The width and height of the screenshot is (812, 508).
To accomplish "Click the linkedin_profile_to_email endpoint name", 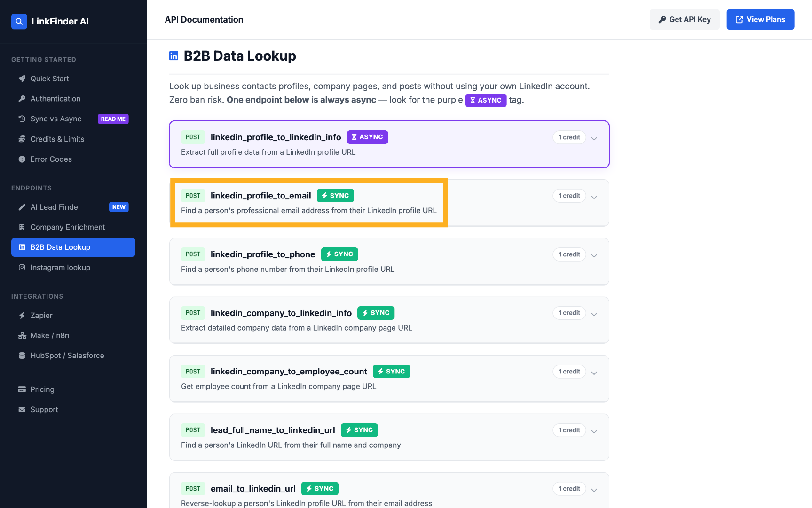I will pyautogui.click(x=261, y=196).
